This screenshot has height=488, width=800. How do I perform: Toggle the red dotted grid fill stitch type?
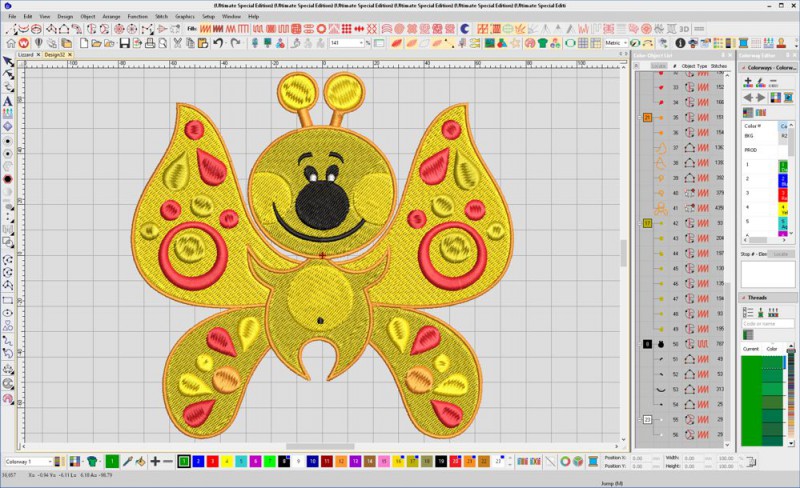tap(347, 29)
